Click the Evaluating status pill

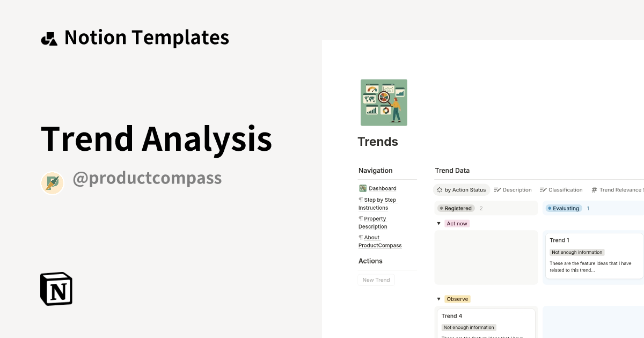point(563,208)
